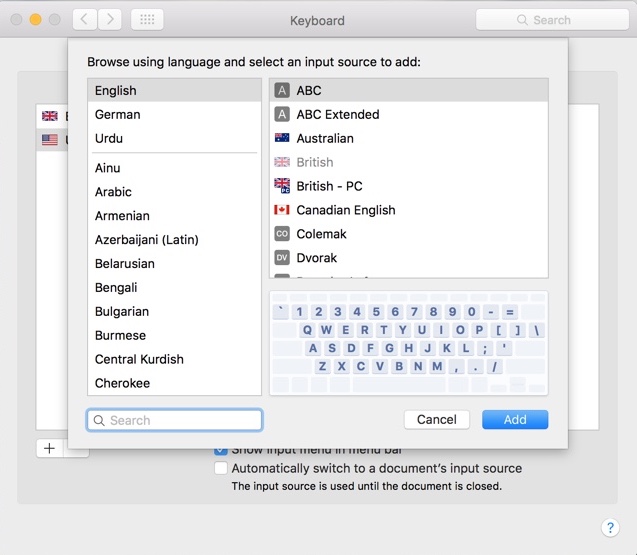Open the Help question mark button
Screen dimensions: 637x555
tap(610, 527)
